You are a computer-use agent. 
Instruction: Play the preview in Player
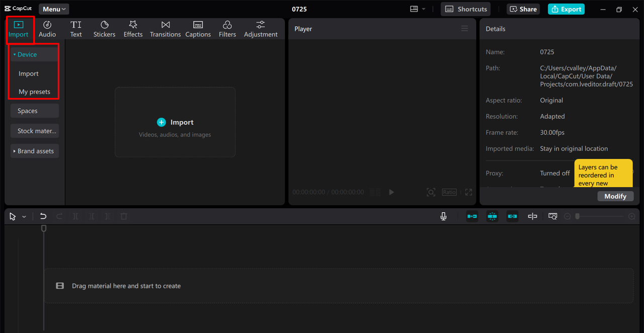coord(391,192)
